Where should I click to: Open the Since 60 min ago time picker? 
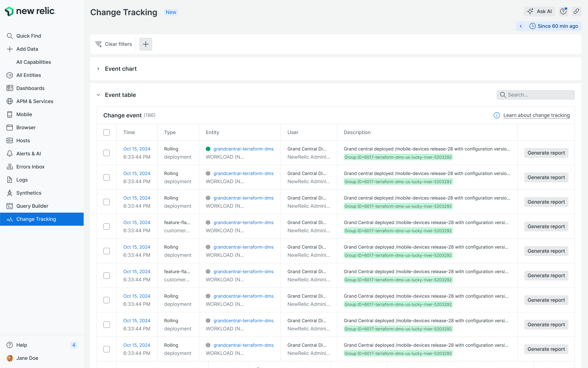pyautogui.click(x=553, y=26)
